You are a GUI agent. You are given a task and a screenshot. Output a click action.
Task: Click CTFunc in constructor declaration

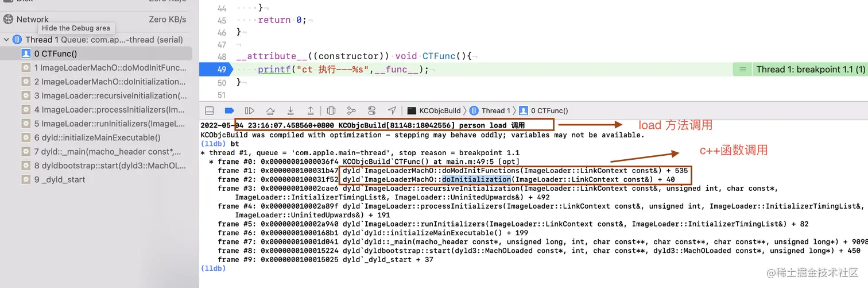439,56
